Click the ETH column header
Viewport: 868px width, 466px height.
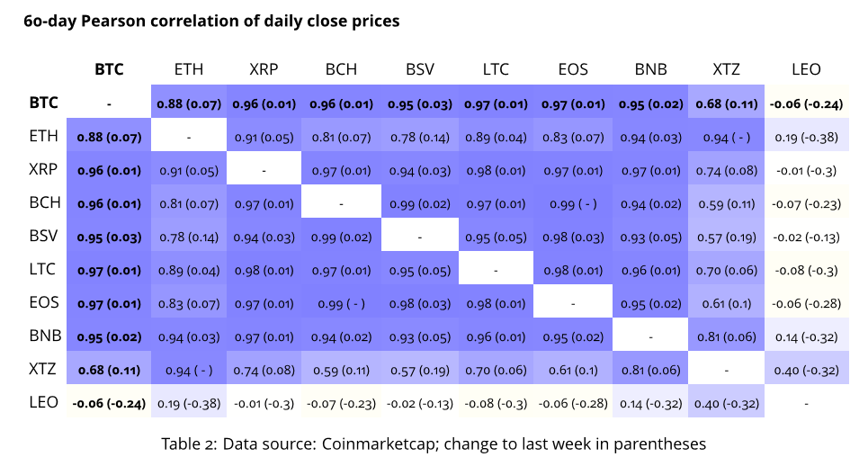pyautogui.click(x=189, y=69)
